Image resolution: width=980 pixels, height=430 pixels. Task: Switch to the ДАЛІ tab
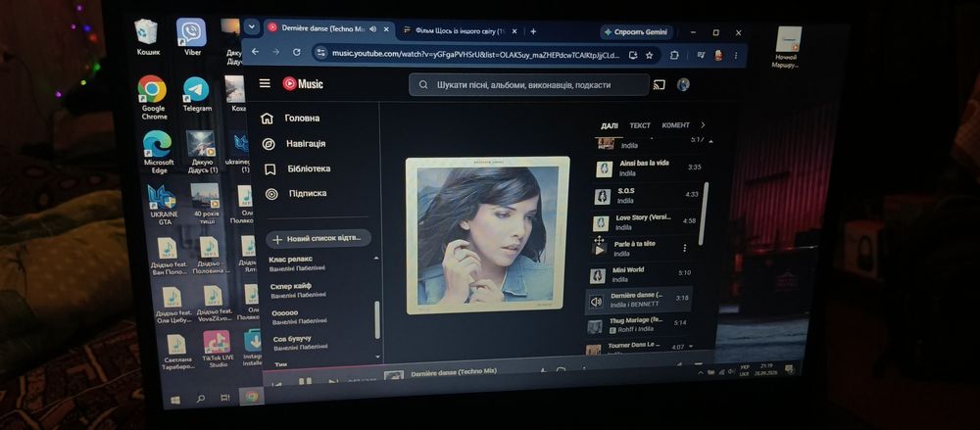(610, 125)
